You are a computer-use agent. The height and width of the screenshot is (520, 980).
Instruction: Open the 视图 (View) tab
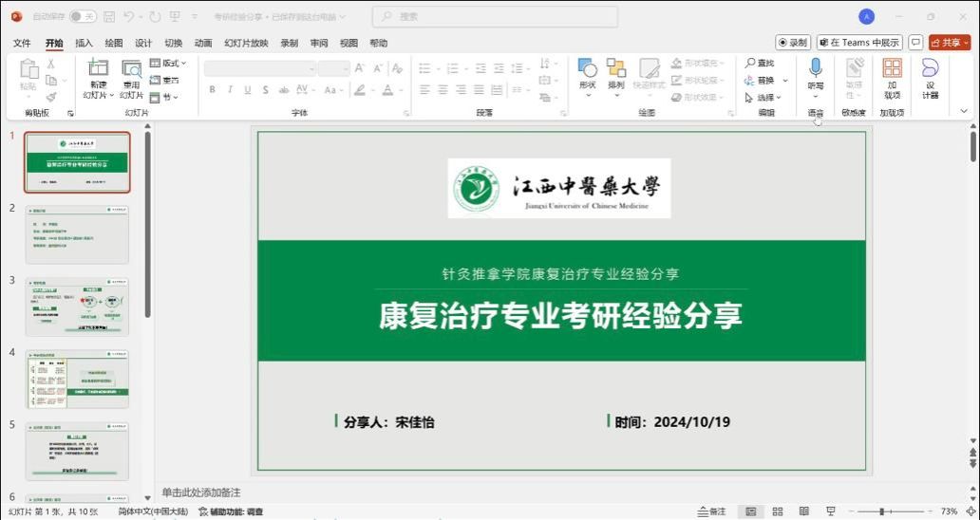[349, 43]
